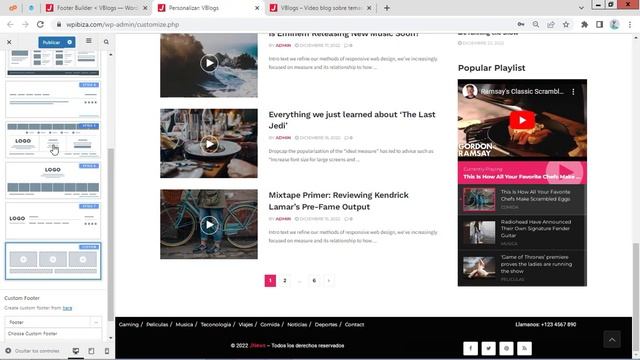
Task: Play the Eminem post video thumbnail
Action: point(209,63)
